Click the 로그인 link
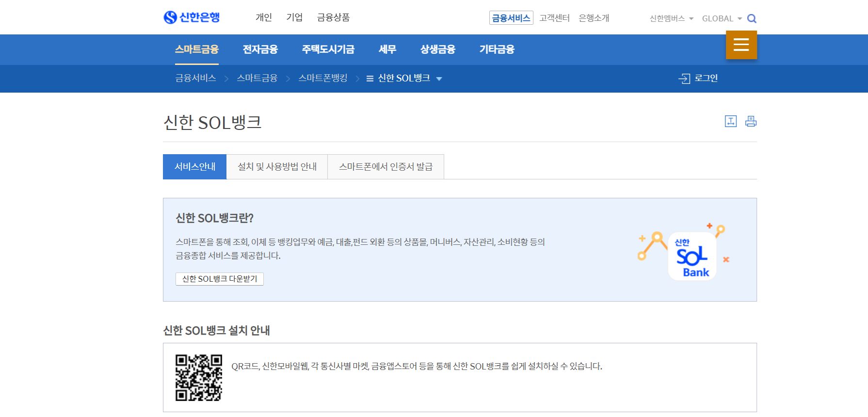The height and width of the screenshot is (417, 868). coord(706,78)
